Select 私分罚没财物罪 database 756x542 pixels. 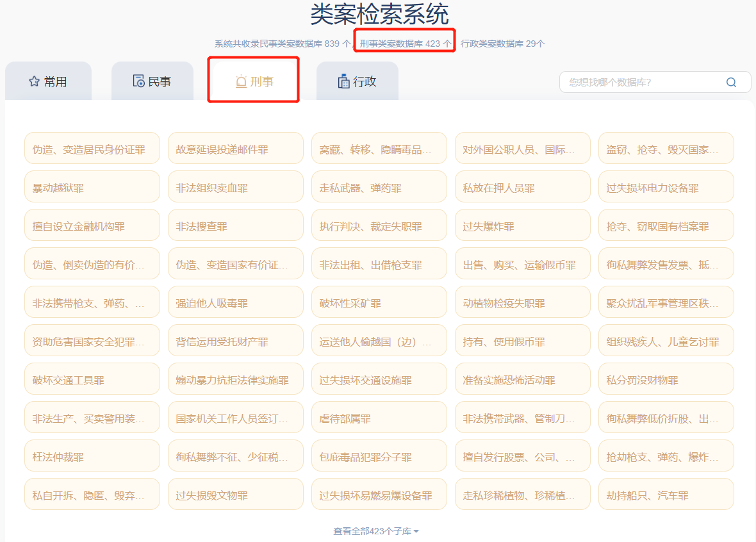click(666, 379)
